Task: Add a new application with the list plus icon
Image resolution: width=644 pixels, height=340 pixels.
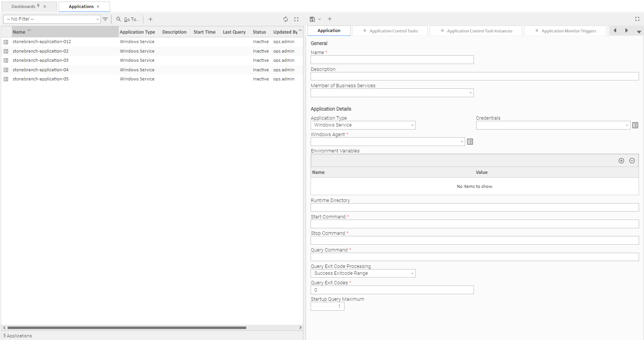Action: (x=150, y=19)
